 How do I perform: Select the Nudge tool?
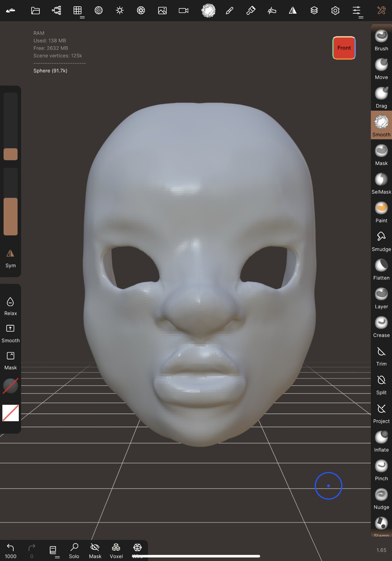tap(381, 499)
